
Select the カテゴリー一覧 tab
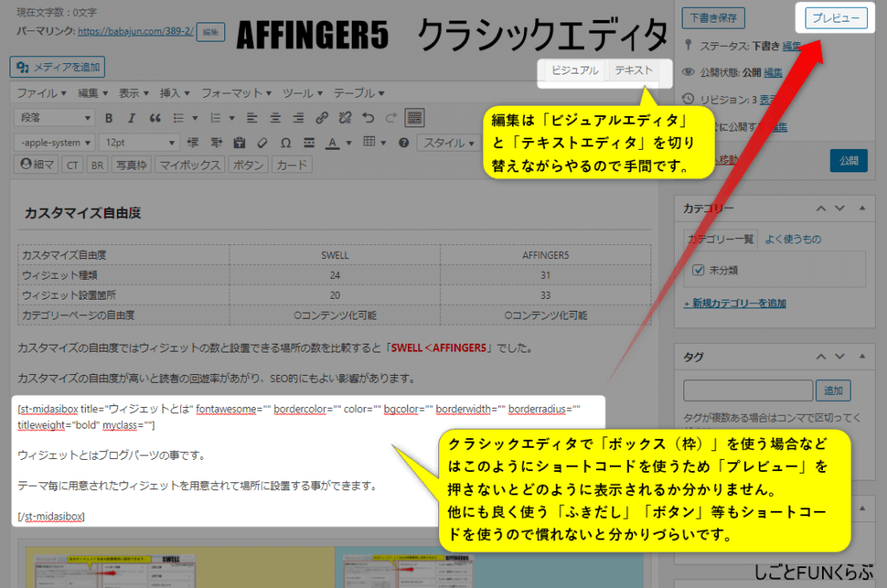click(721, 239)
